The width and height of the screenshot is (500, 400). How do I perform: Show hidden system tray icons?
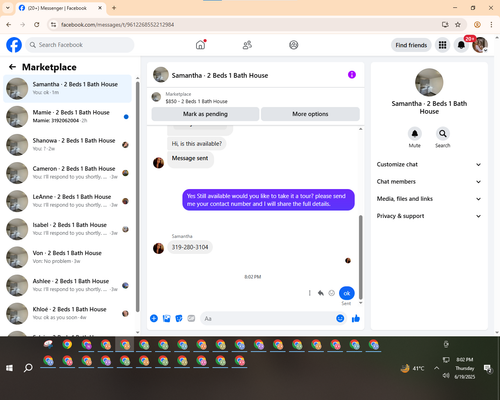[x=436, y=368]
